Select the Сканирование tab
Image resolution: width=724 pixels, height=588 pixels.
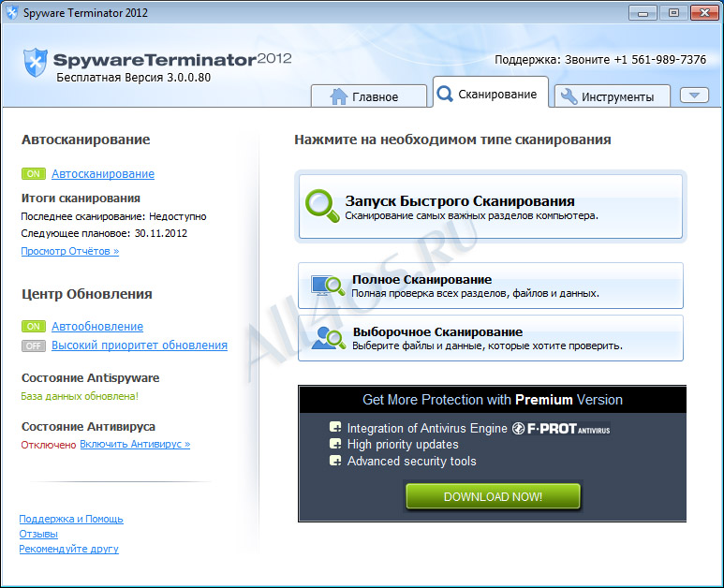[491, 93]
